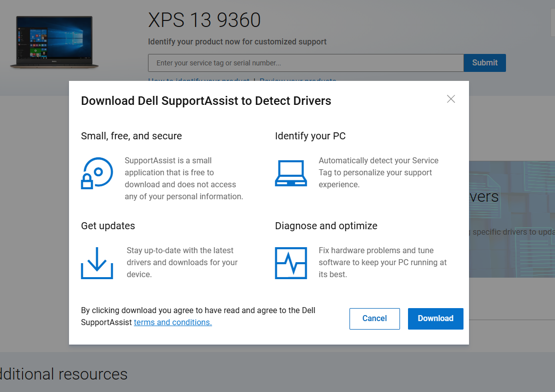
Task: Cancel the SupportAssist download
Action: (x=374, y=319)
